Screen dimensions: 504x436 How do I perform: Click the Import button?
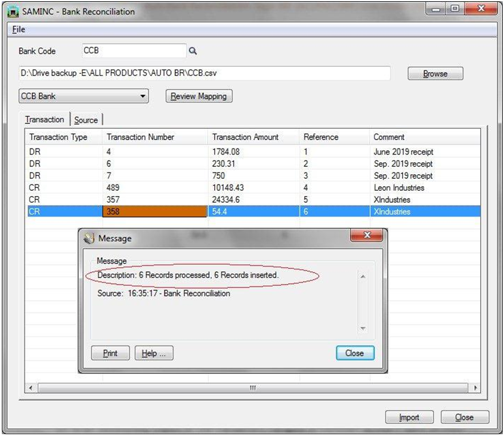[409, 418]
